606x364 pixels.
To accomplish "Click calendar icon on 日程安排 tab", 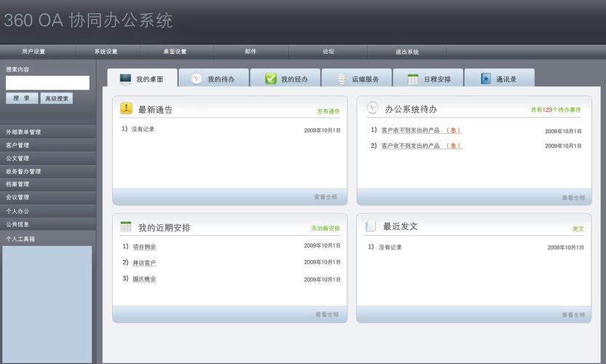I will pos(413,79).
